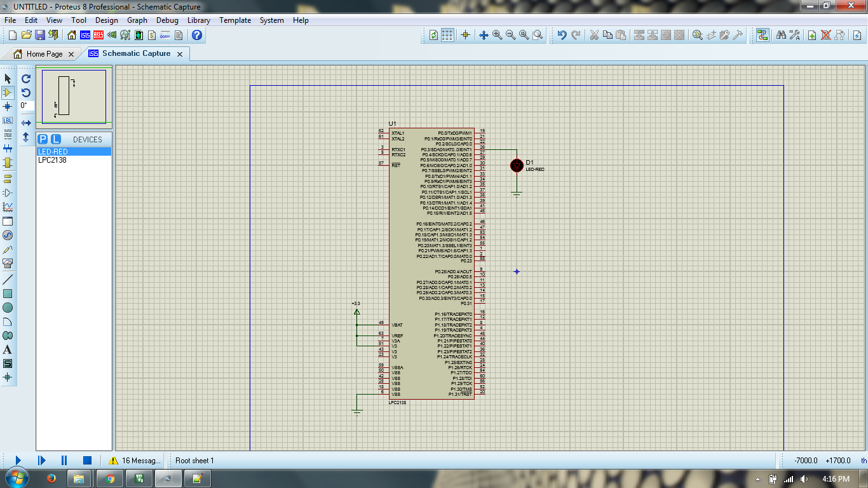Zoom out of the schematic
This screenshot has width=868, height=488.
pos(510,35)
